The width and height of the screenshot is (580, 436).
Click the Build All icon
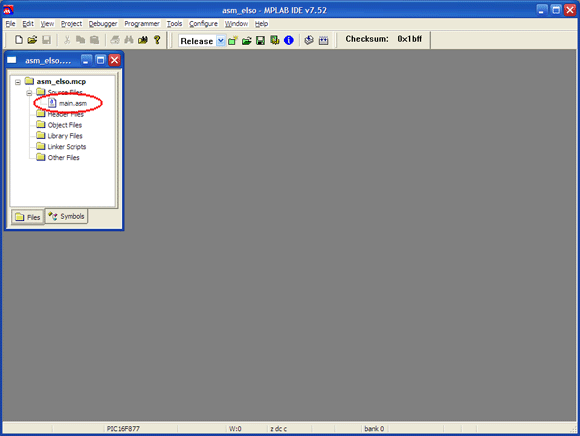point(323,40)
